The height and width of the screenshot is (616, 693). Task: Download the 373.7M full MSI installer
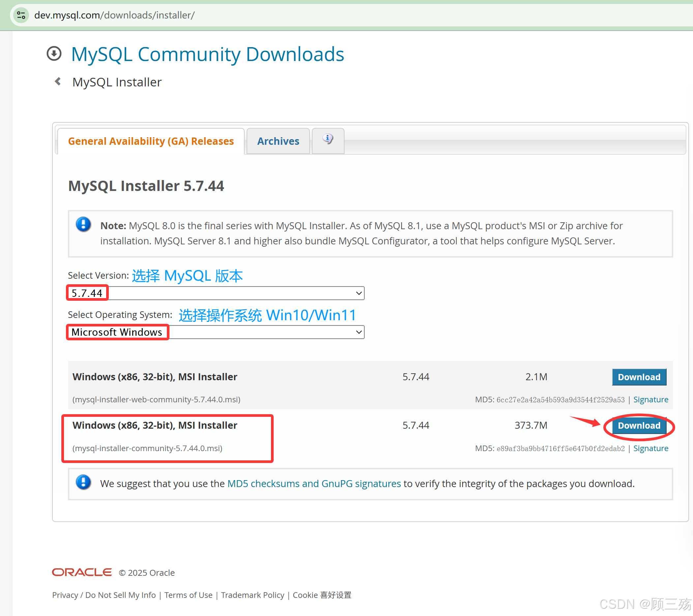click(x=639, y=425)
